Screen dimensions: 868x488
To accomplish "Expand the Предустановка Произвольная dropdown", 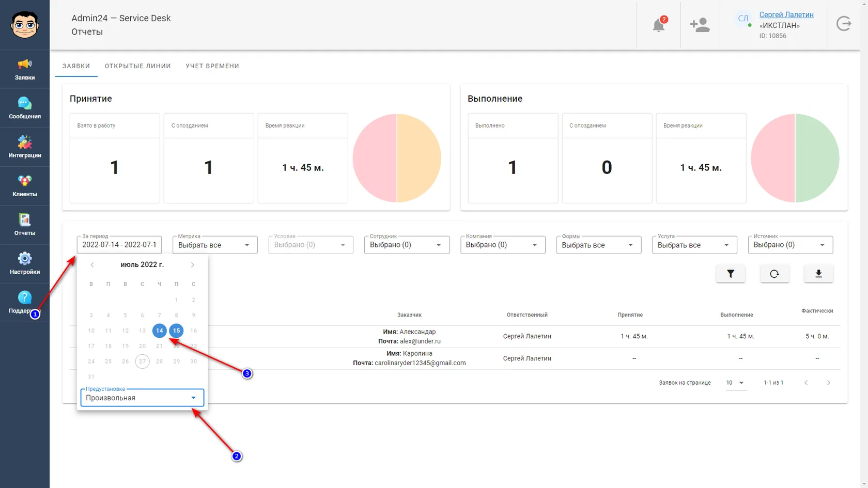I will click(142, 398).
